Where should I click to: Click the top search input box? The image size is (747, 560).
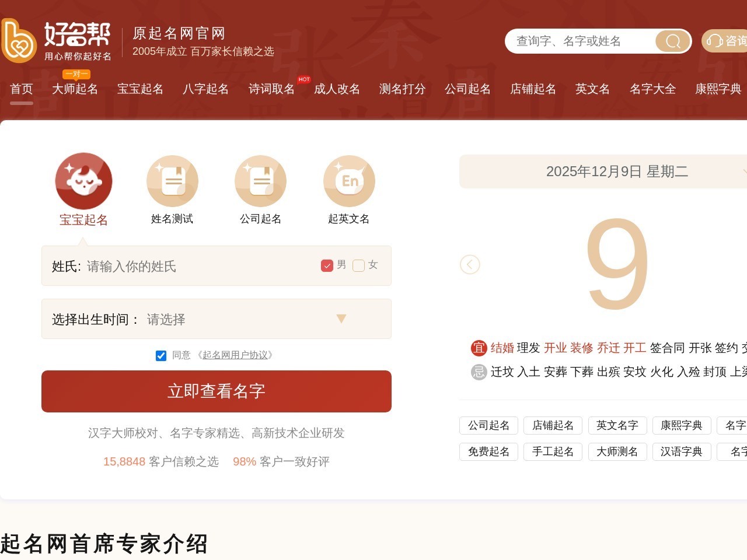(584, 41)
